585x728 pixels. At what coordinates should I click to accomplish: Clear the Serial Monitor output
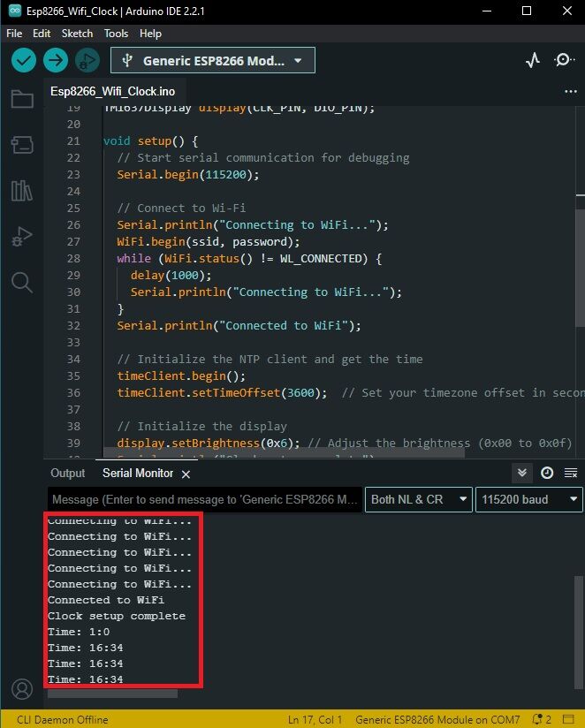click(x=571, y=473)
